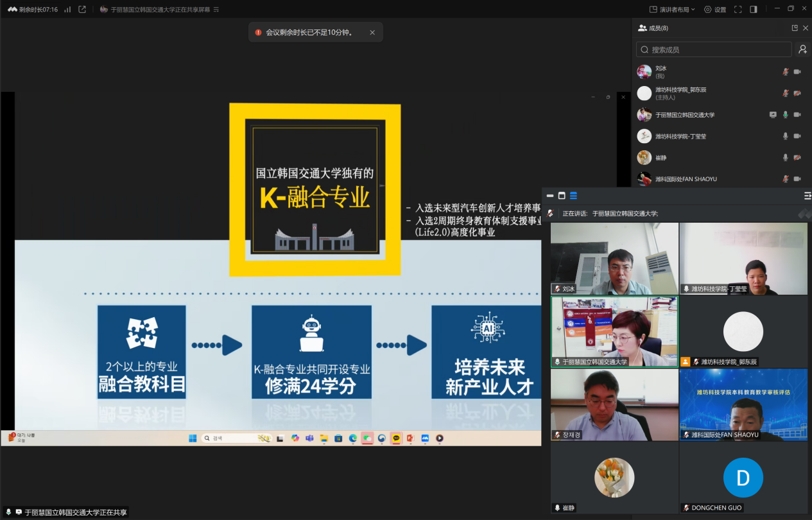Enter full screen mode from top toolbar

tap(738, 10)
